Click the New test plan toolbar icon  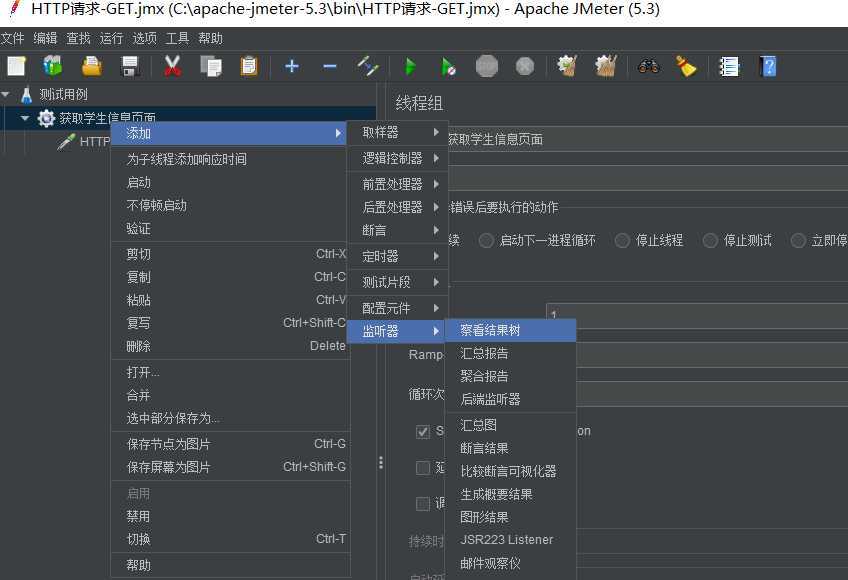pos(16,67)
